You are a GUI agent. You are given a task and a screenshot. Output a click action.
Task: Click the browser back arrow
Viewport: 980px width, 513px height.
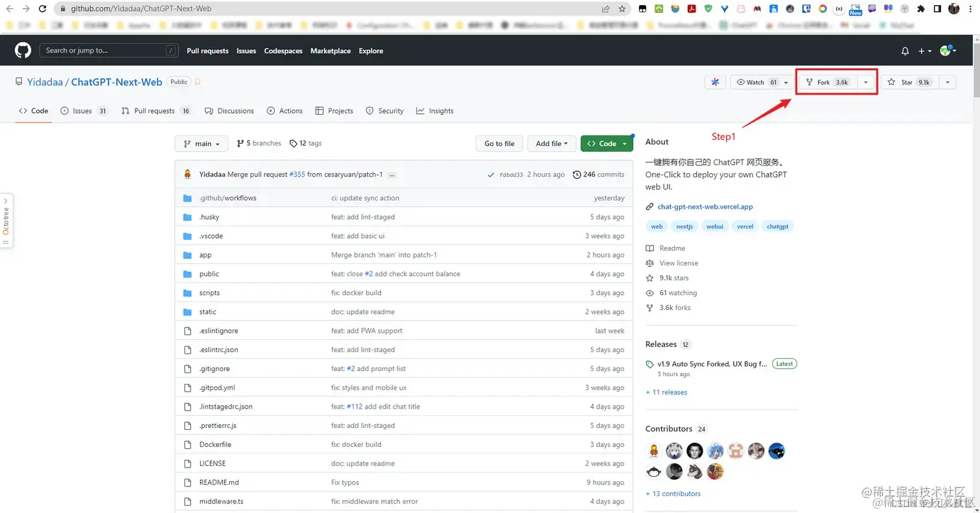click(10, 9)
